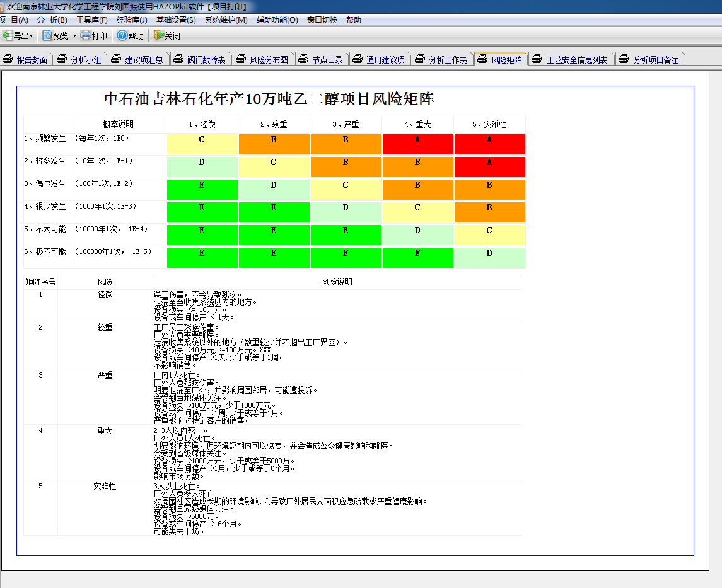Click light green D cell for 极不可能 and 灾难性
This screenshot has width=722, height=588.
489,258
